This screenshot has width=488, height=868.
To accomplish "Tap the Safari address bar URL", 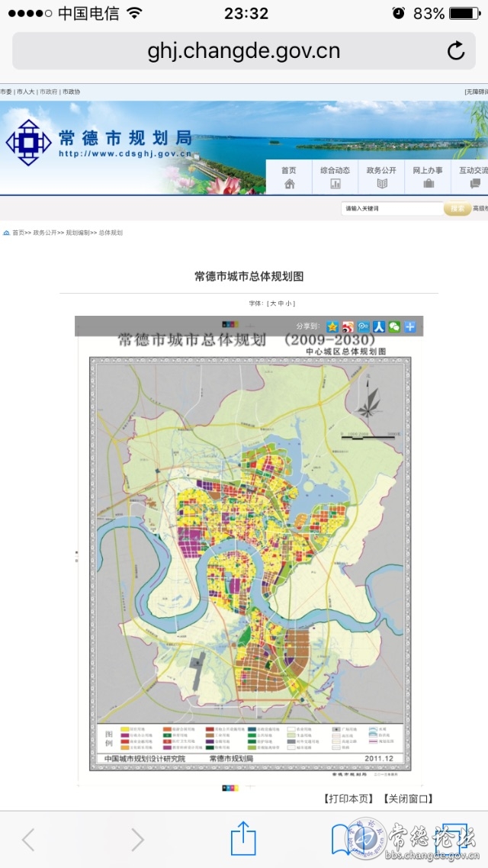I will point(243,51).
